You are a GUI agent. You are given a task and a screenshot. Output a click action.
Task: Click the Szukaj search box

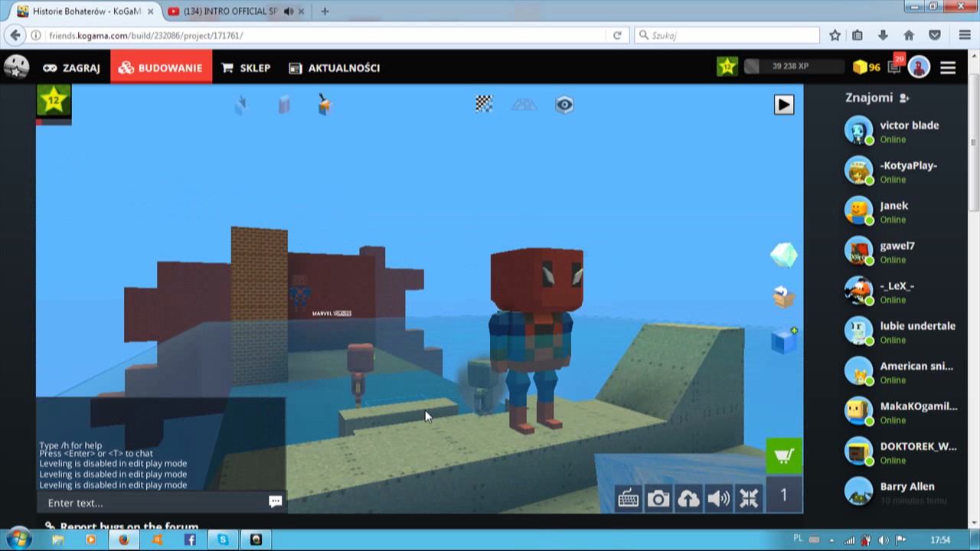[x=727, y=35]
